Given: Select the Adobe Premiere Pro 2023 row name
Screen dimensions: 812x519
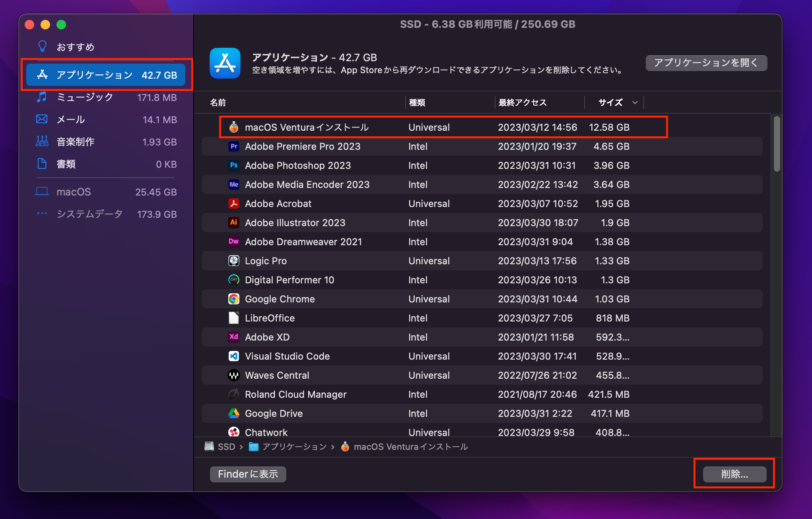Looking at the screenshot, I should tap(303, 146).
